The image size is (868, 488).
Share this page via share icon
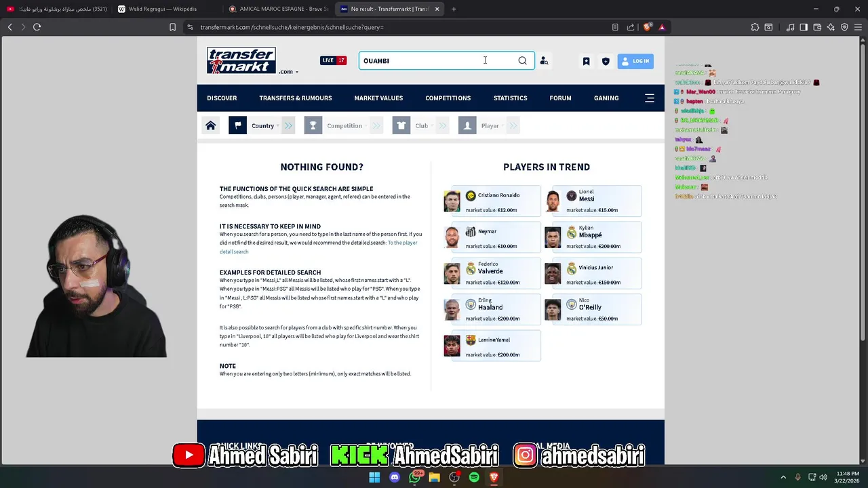pyautogui.click(x=631, y=27)
